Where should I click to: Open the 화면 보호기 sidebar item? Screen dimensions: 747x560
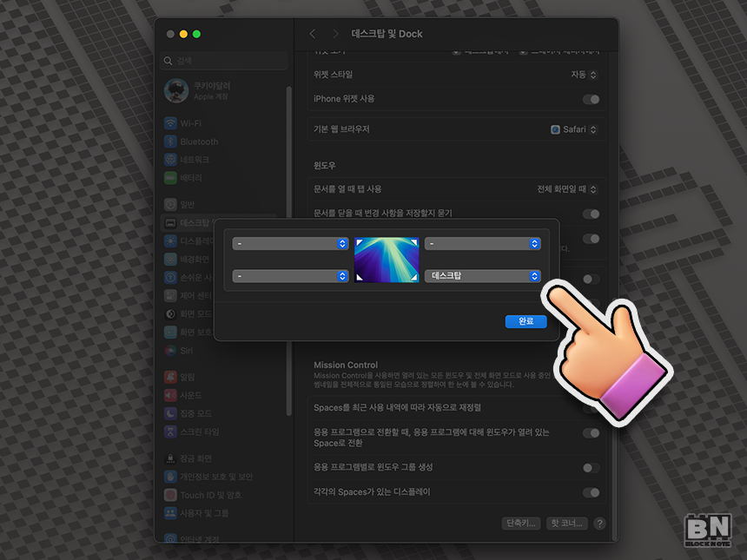[188, 332]
